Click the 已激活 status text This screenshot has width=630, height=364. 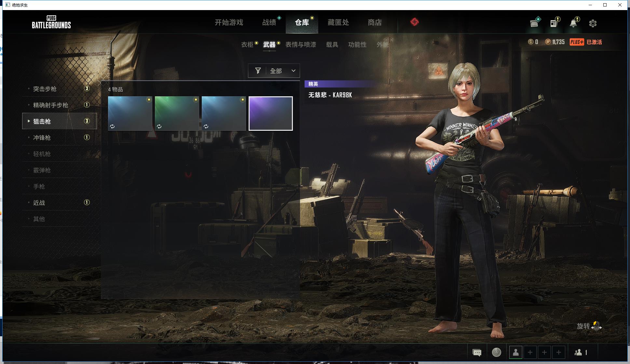594,42
